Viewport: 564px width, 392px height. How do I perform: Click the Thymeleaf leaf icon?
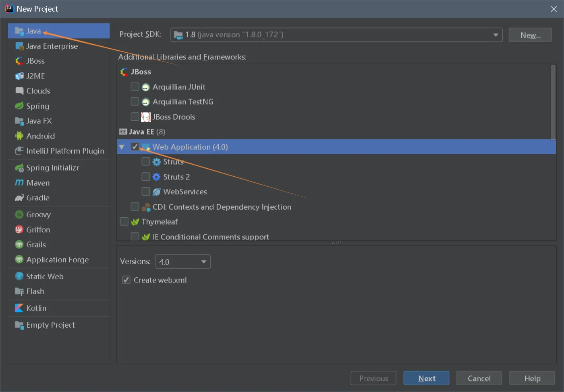pos(135,222)
